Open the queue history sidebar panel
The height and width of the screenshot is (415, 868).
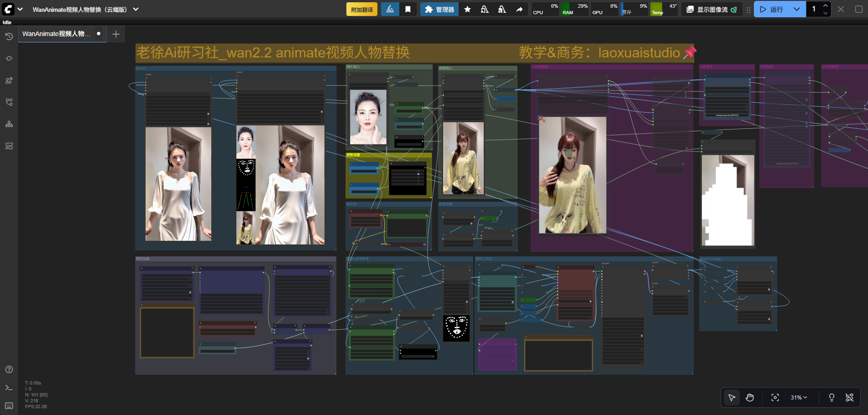pos(9,36)
